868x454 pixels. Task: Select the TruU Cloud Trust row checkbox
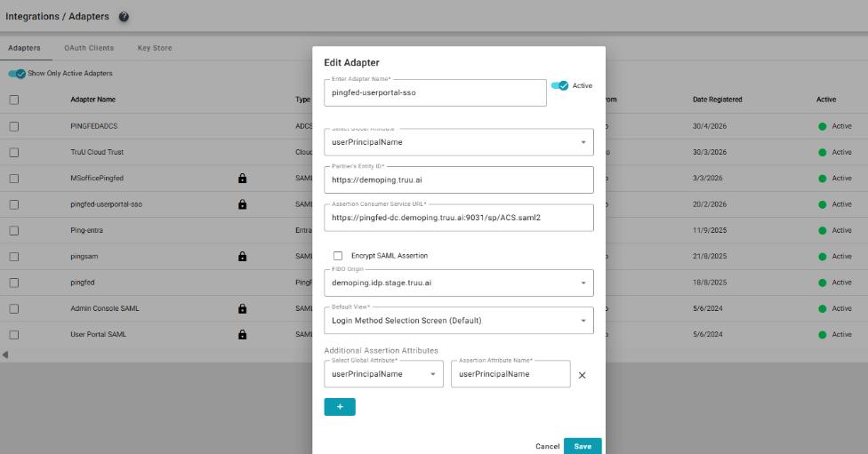tap(14, 153)
